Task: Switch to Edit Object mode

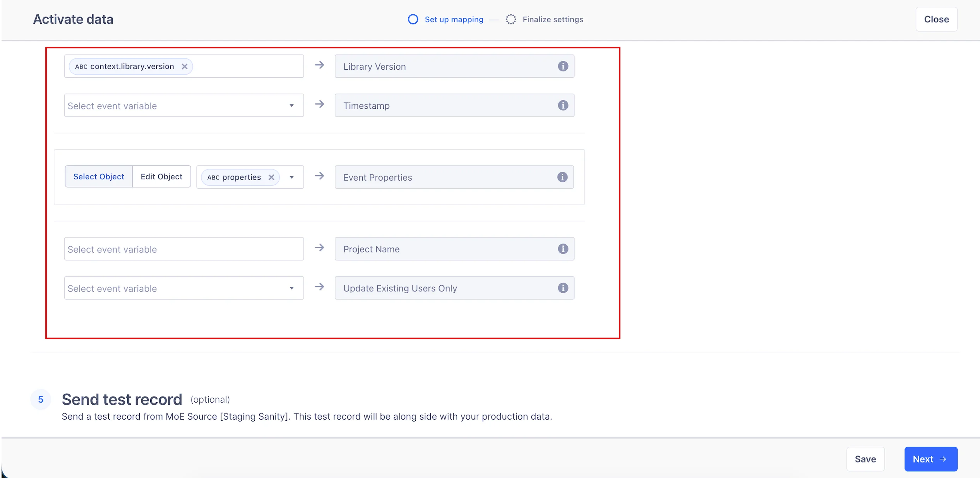Action: [161, 176]
